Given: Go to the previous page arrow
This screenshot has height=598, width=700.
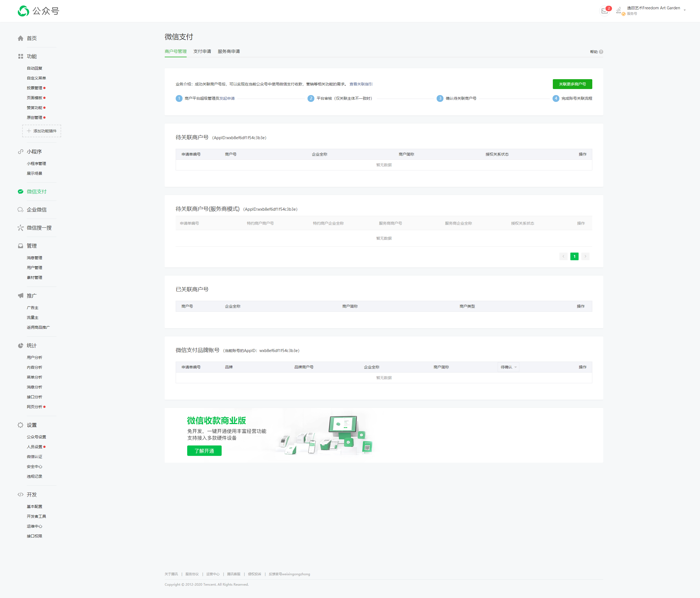Looking at the screenshot, I should (x=563, y=256).
